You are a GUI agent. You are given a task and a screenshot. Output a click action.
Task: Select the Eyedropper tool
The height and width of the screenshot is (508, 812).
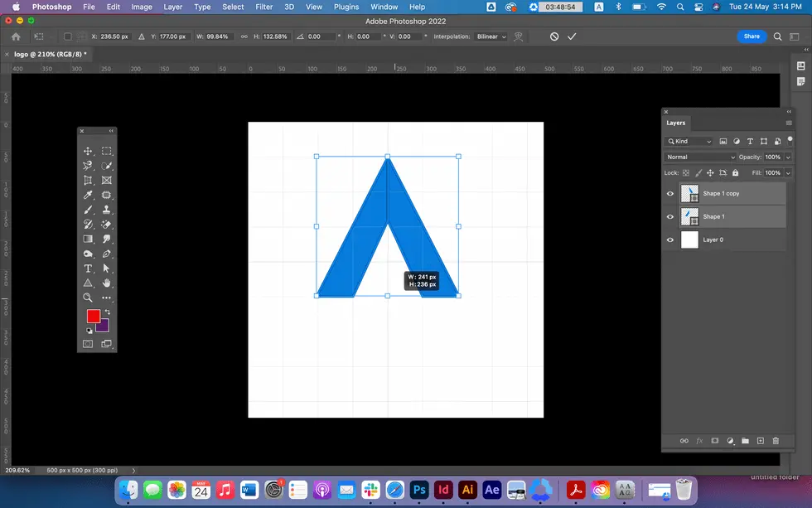(x=88, y=195)
